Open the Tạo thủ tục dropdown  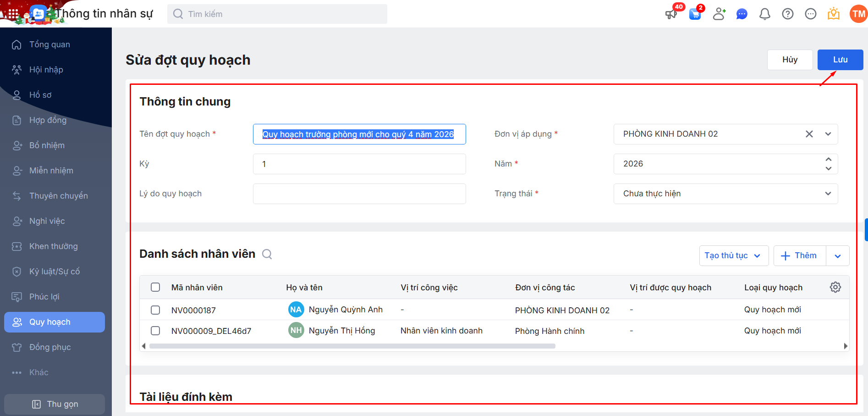click(x=733, y=255)
